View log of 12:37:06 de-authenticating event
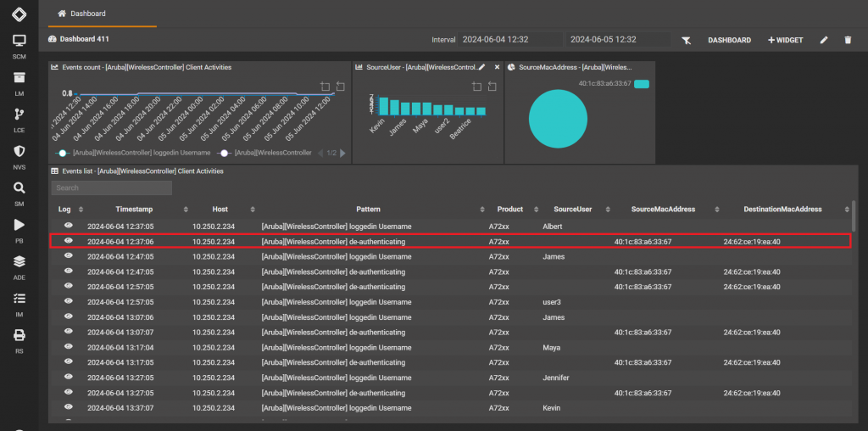This screenshot has height=431, width=868. click(x=69, y=240)
